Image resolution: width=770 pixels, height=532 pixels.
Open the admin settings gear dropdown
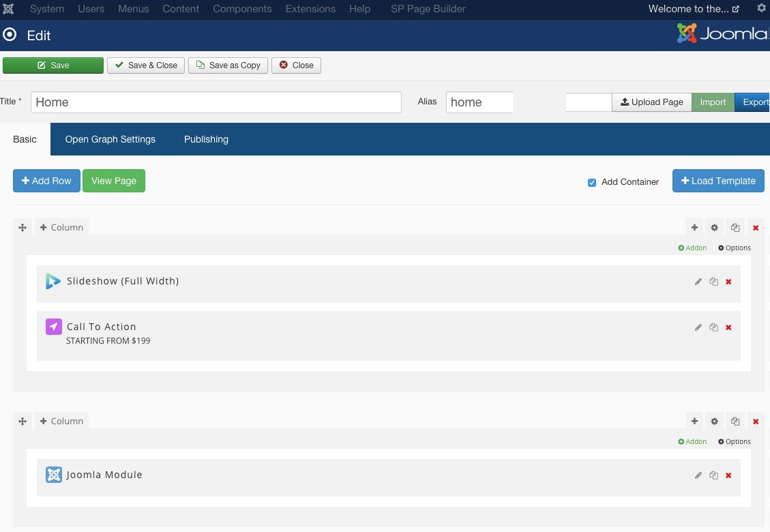click(x=761, y=9)
